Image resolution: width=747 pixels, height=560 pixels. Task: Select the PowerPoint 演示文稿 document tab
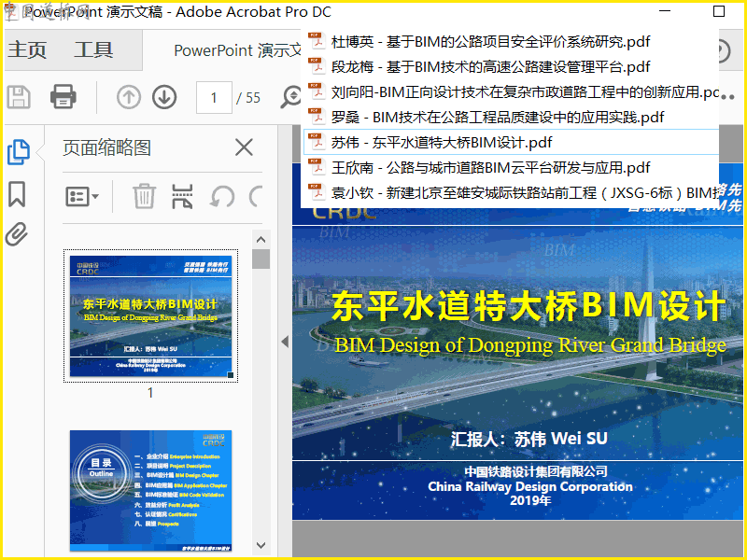(237, 50)
